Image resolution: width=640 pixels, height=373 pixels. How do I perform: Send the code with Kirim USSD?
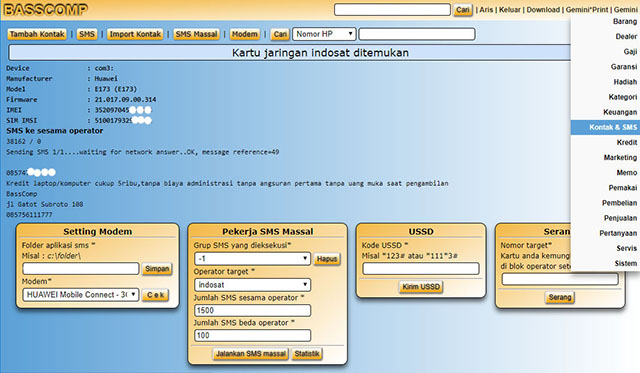click(x=421, y=287)
